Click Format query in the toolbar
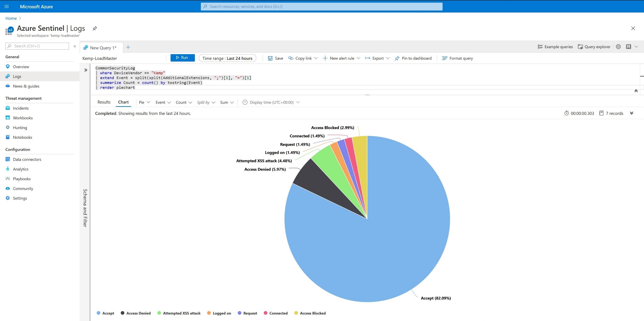The height and width of the screenshot is (321, 644). (x=457, y=58)
